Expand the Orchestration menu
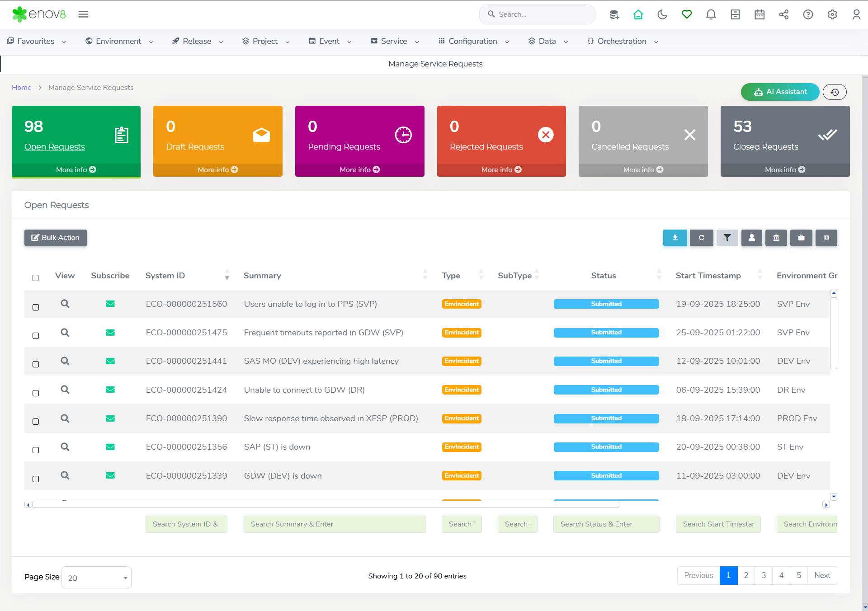This screenshot has height=611, width=868. click(622, 41)
